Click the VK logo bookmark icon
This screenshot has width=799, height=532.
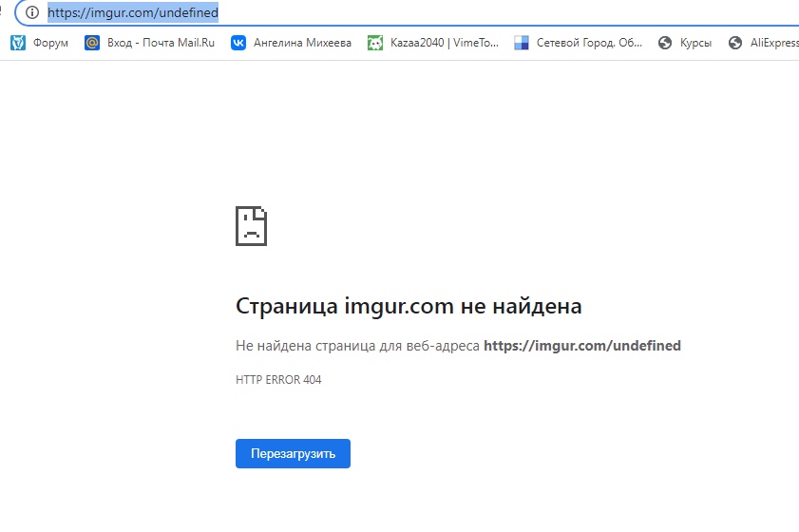pyautogui.click(x=238, y=43)
